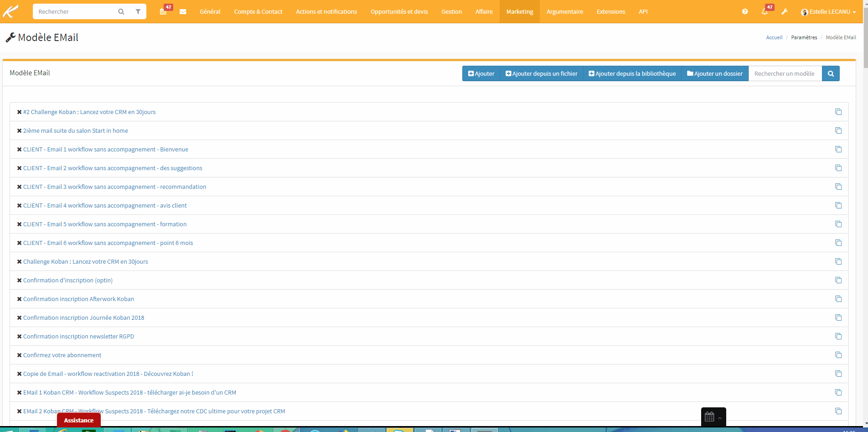Viewport: 868px width, 432px height.
Task: Open the Compte & Contact menu
Action: coord(258,11)
